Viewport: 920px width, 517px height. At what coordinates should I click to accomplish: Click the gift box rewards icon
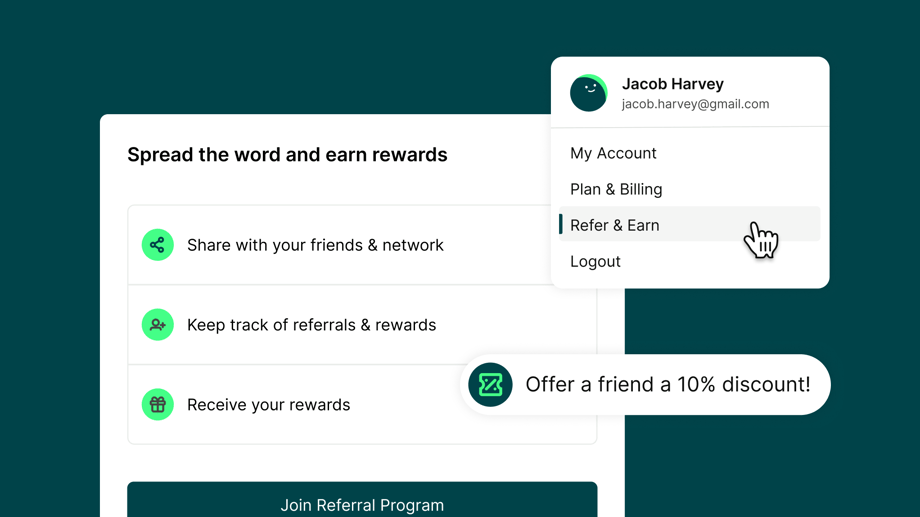pyautogui.click(x=157, y=404)
